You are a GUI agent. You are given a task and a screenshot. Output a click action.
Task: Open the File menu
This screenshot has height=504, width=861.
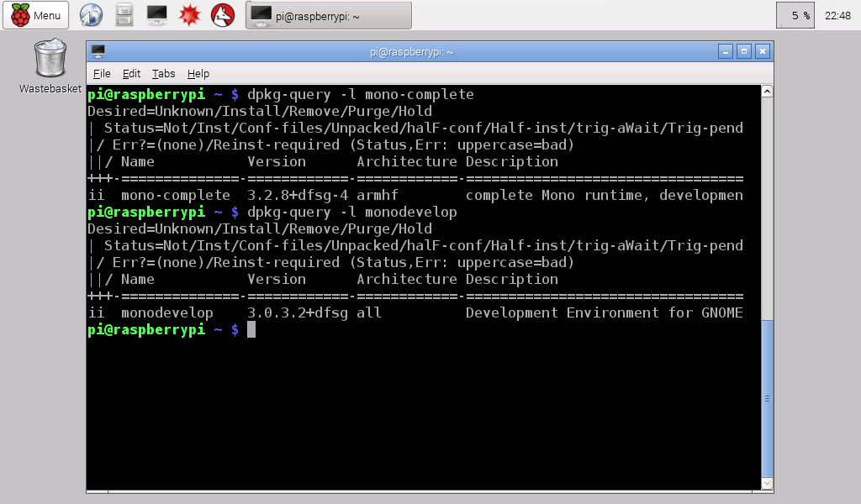click(102, 73)
